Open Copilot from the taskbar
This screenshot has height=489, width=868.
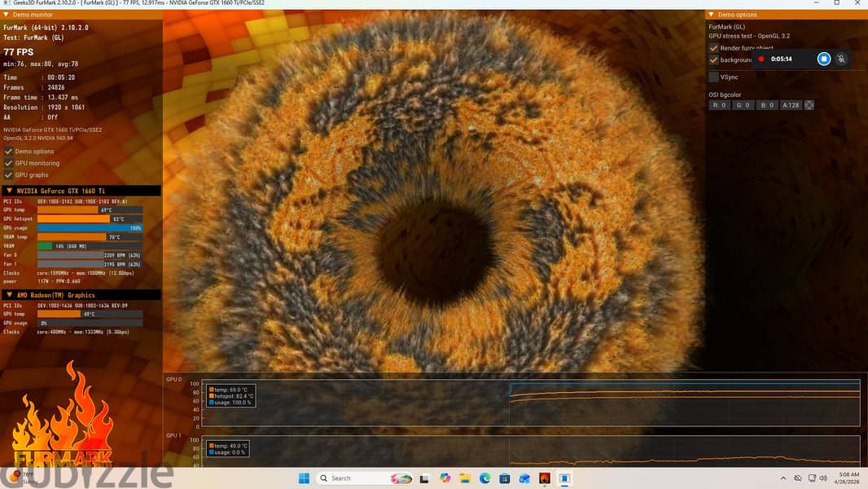445,478
